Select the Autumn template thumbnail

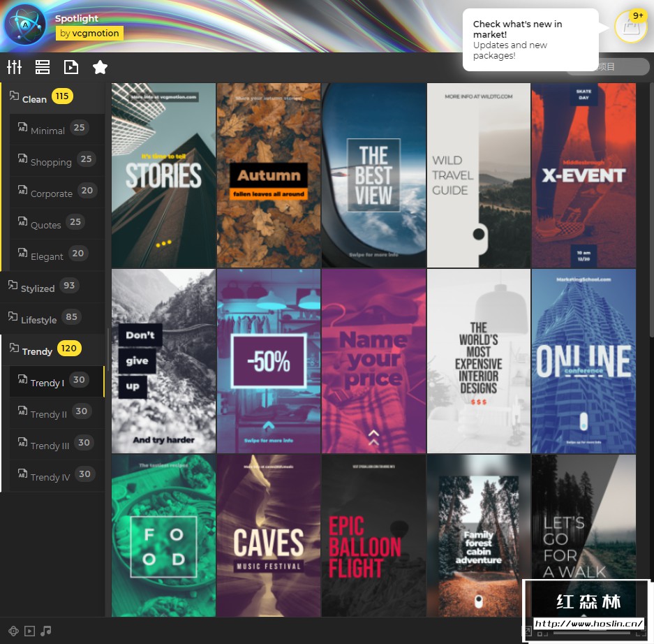(269, 175)
